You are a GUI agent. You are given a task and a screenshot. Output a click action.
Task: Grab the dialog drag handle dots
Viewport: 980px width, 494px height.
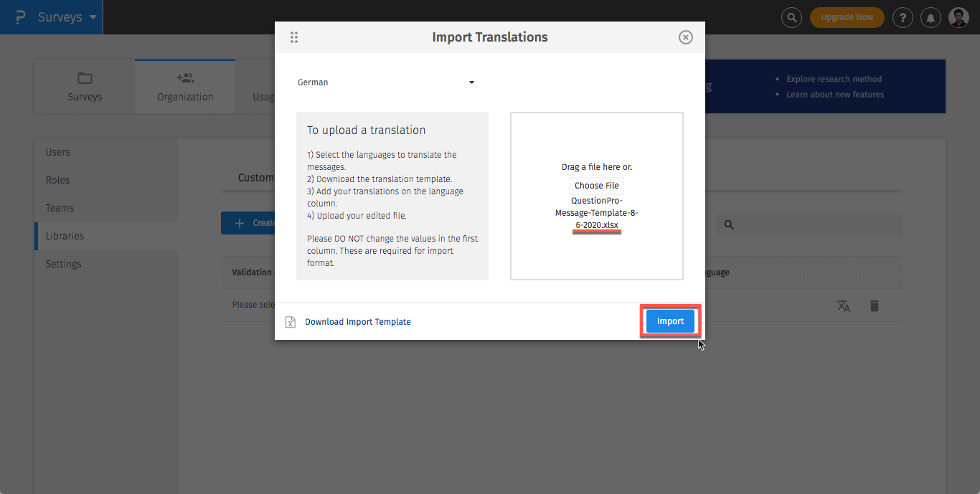tap(294, 37)
